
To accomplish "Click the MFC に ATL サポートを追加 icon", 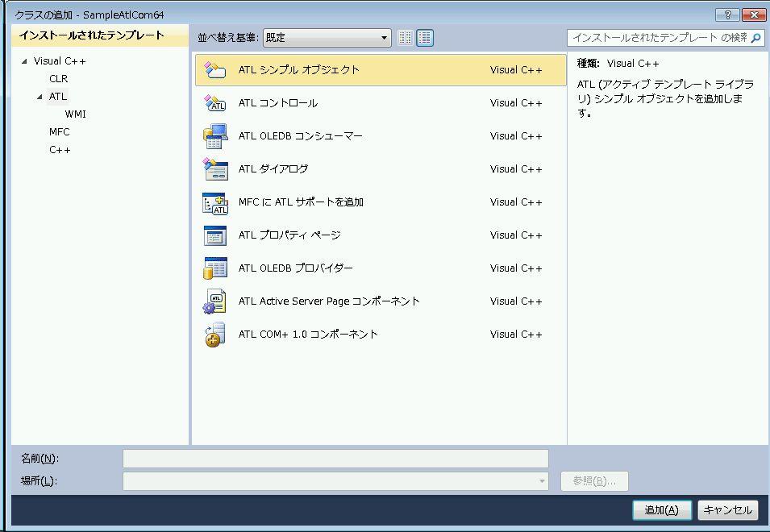I will [214, 202].
